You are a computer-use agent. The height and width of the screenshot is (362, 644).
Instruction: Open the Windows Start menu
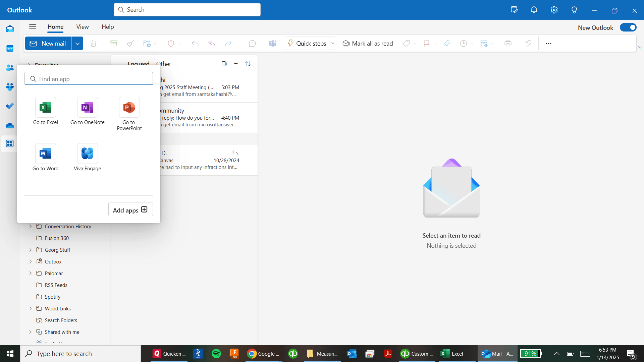(10, 354)
